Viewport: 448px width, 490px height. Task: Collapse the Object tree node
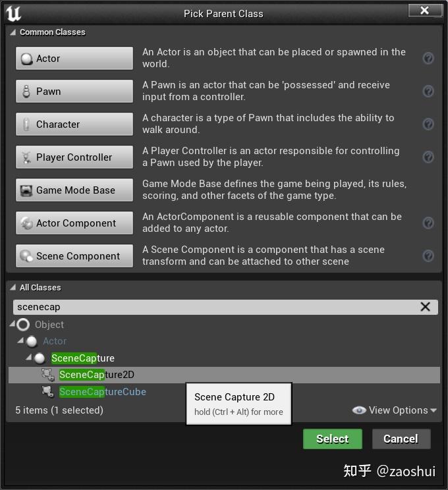(x=13, y=324)
